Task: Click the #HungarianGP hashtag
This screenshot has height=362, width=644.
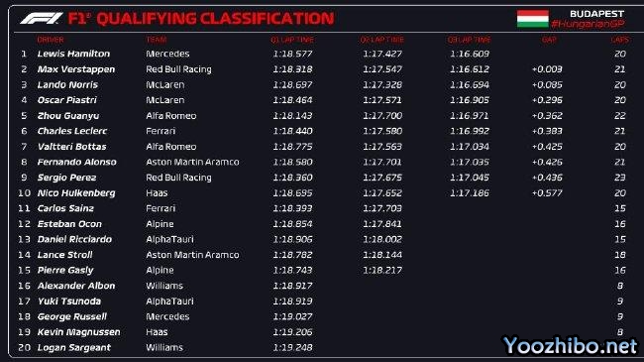Action: (588, 24)
